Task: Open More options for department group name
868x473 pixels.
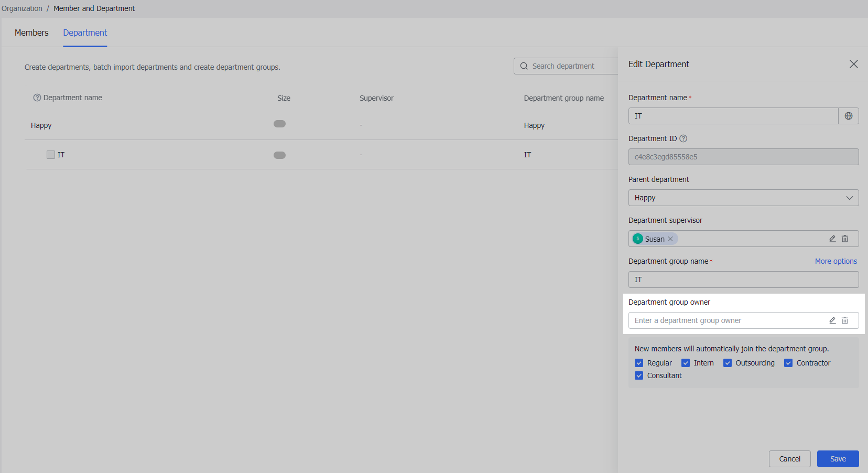Action: [836, 261]
